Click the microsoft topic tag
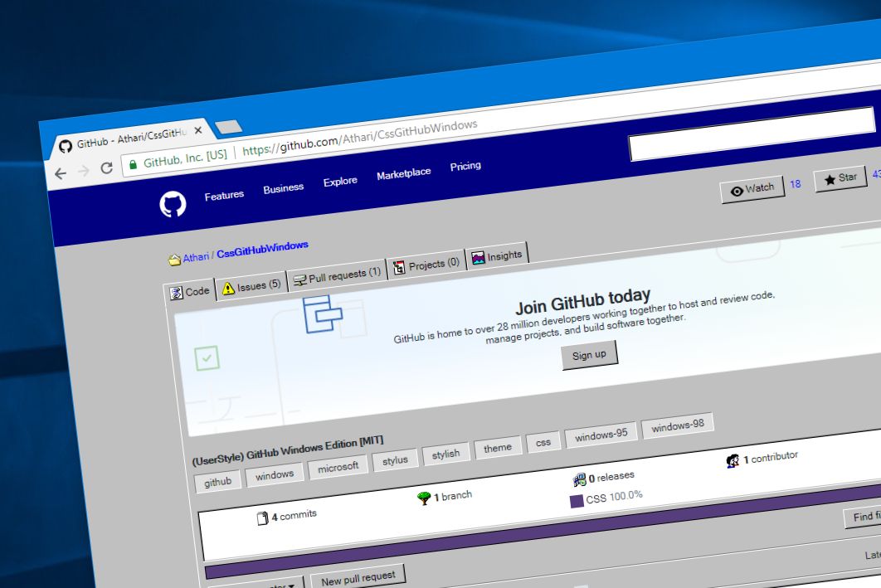Screen dimensions: 881x588 338,467
